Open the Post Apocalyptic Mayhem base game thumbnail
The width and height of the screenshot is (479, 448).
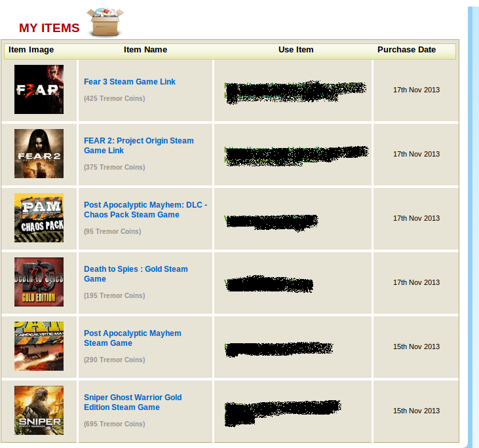point(39,346)
